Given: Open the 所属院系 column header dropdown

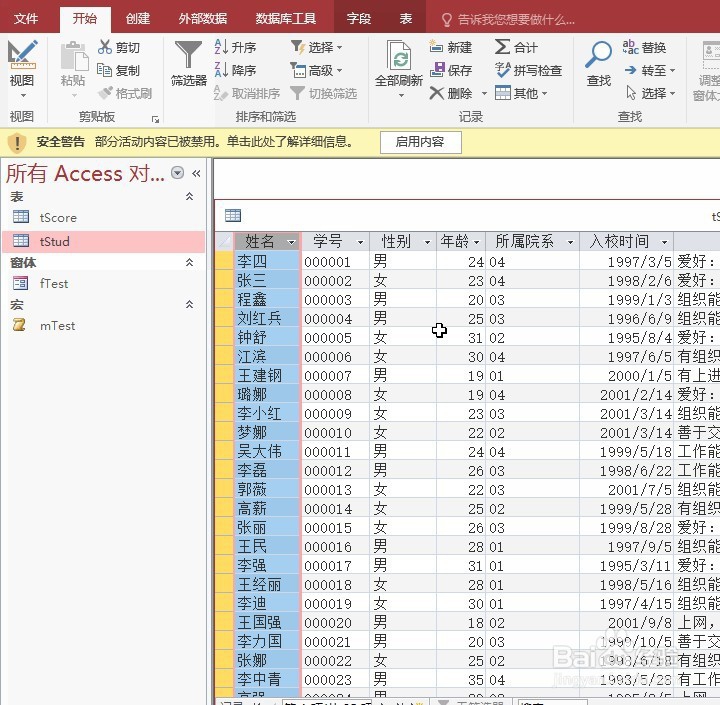Looking at the screenshot, I should (x=570, y=242).
